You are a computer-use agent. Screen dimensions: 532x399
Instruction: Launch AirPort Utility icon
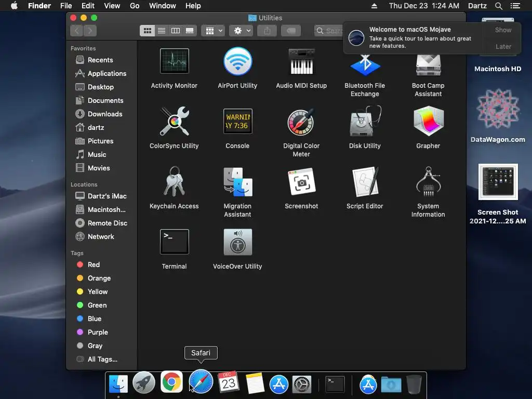pyautogui.click(x=237, y=61)
